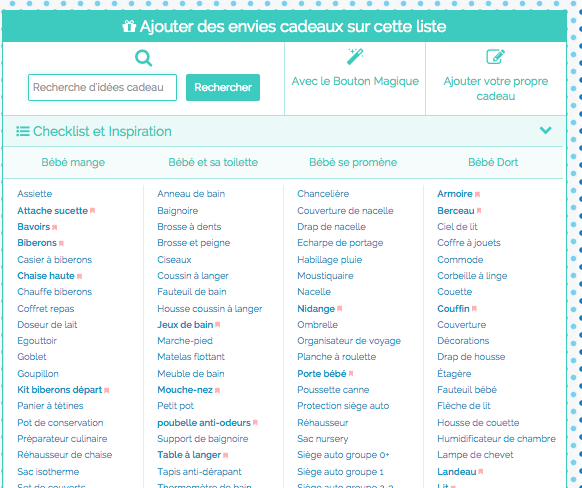Screen dimensions: 582x488
Task: Select Echarpe de portage
Action: pos(340,243)
